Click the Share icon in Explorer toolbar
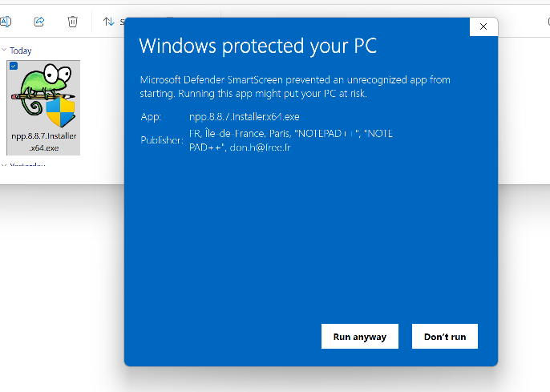The width and height of the screenshot is (550, 392). pos(38,22)
